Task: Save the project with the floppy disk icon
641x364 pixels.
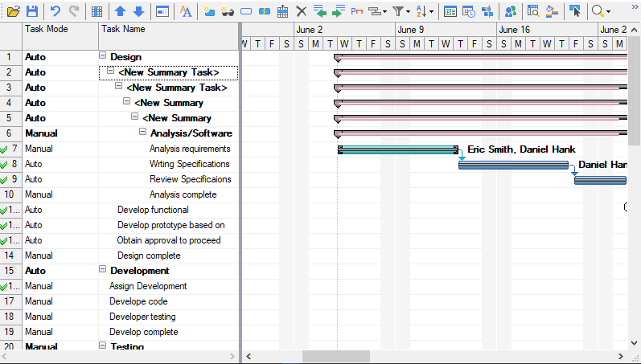Action: tap(32, 11)
